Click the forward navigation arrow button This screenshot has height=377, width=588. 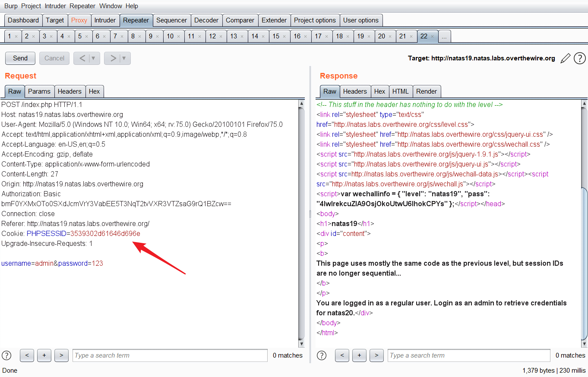click(112, 58)
